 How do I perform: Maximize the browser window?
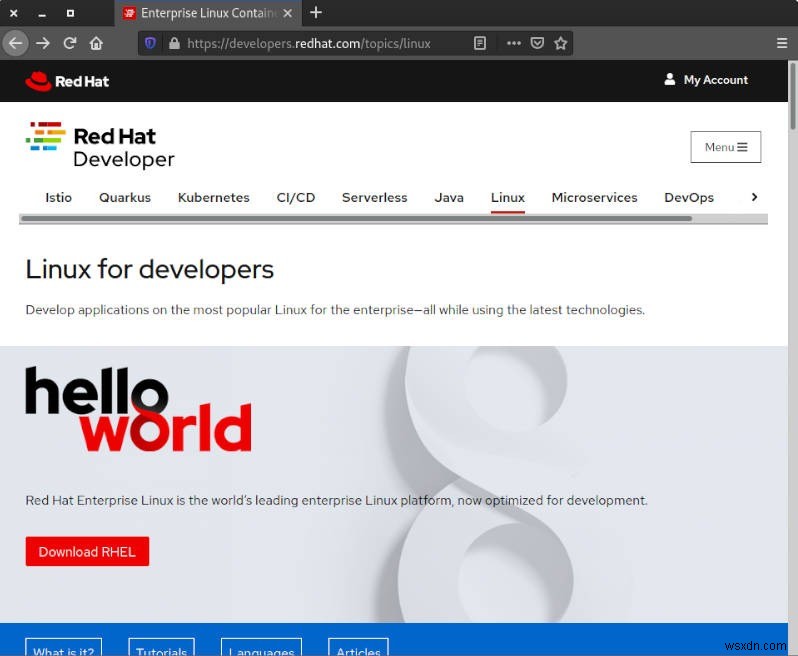pyautogui.click(x=70, y=13)
